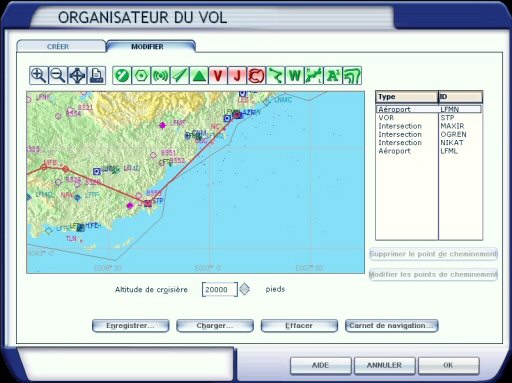Toggle VOR hexagon display icon
Viewport: 512px width, 383px height.
tap(141, 75)
